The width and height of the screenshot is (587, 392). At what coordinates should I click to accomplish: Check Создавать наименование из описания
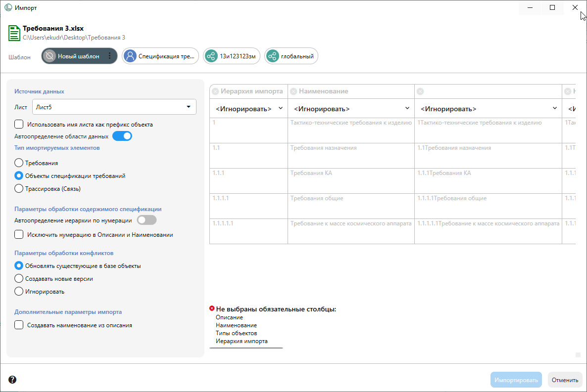click(x=19, y=325)
